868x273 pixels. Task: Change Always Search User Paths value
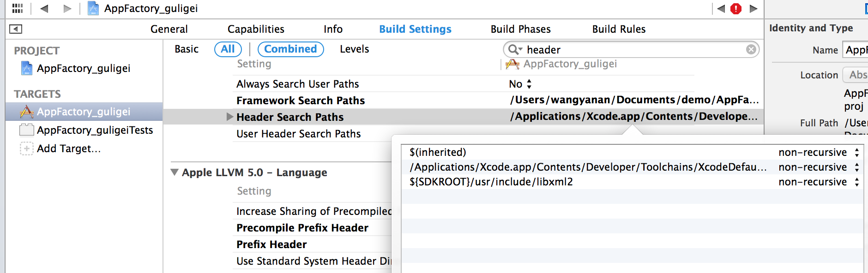520,84
